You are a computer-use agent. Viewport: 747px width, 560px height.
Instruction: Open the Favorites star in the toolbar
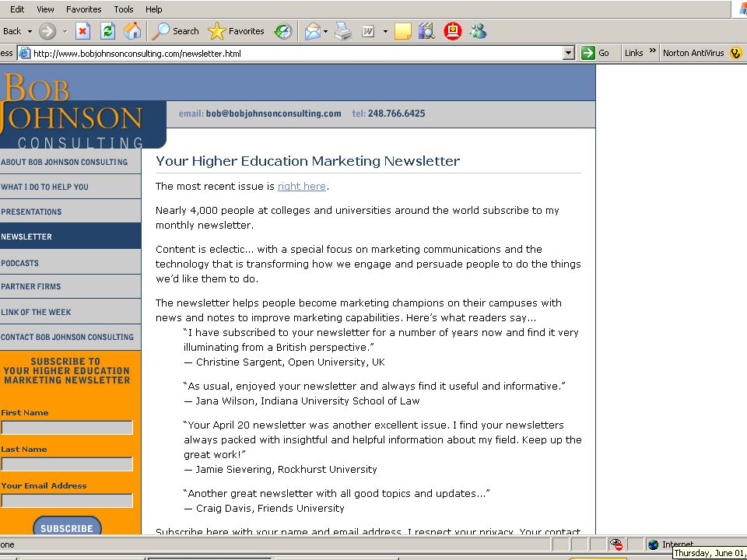coord(236,31)
